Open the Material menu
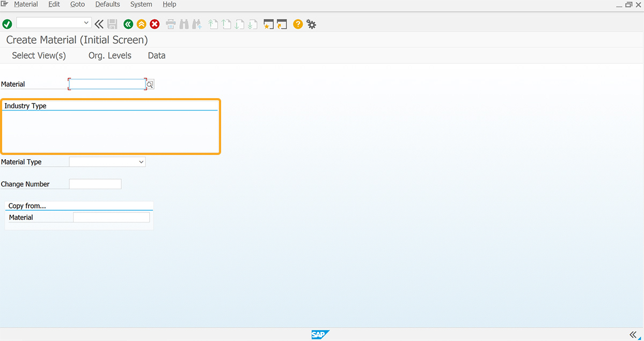The image size is (644, 341). pos(26,4)
